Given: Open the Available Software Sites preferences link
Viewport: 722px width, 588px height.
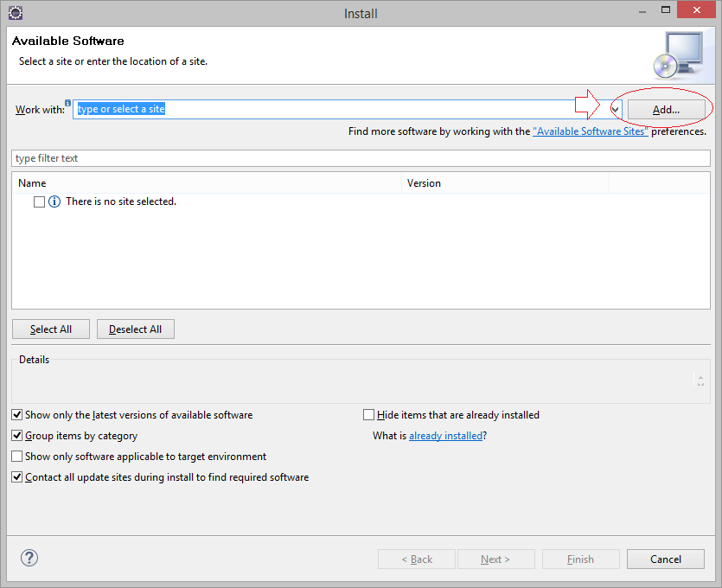Looking at the screenshot, I should (590, 131).
